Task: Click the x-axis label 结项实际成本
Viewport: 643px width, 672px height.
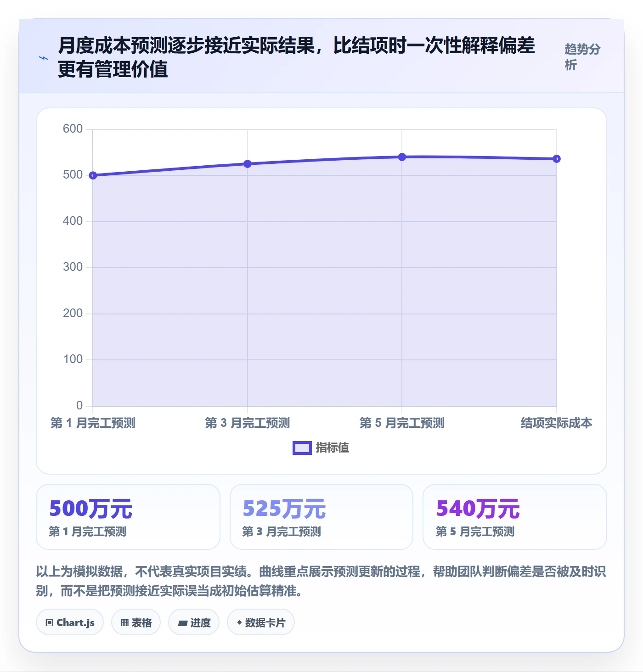Action: click(557, 423)
